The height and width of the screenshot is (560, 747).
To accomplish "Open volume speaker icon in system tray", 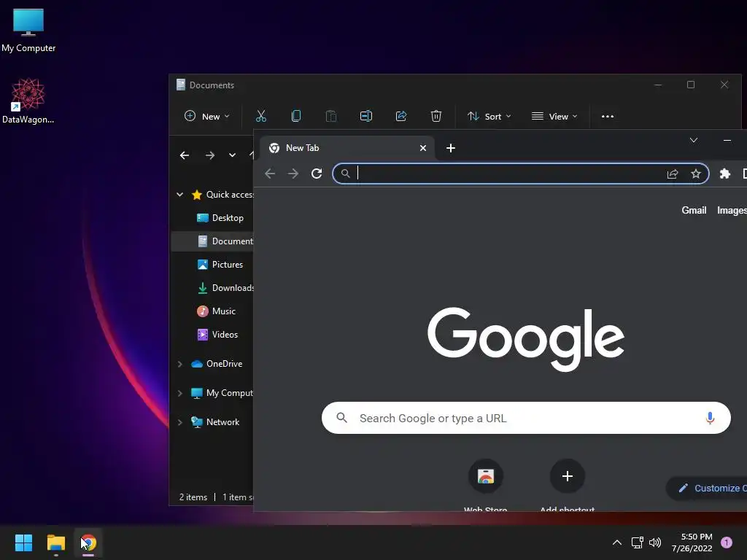I will click(x=655, y=542).
